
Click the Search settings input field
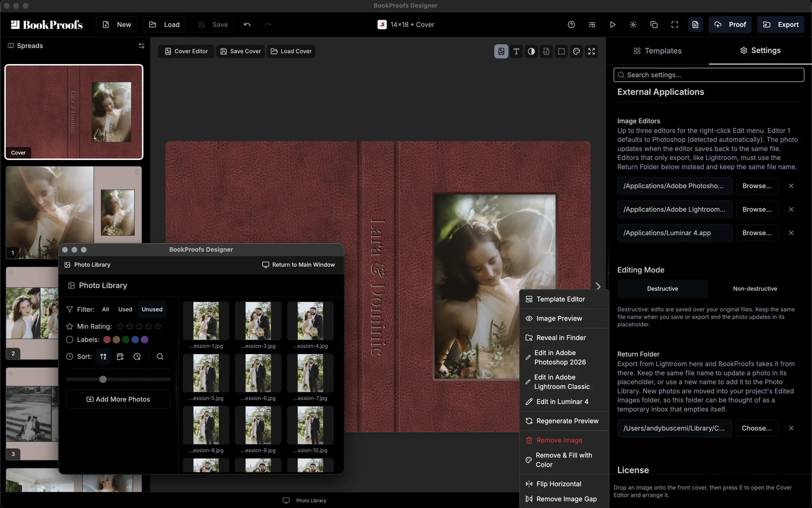tap(709, 75)
